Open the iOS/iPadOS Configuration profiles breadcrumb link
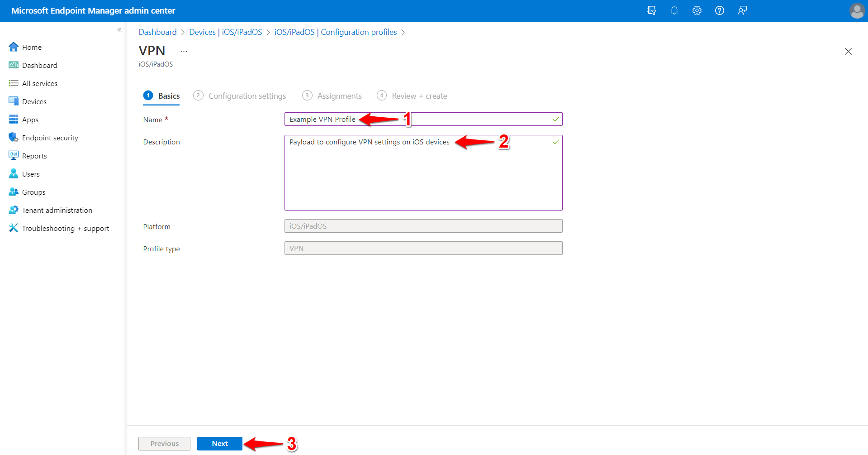The height and width of the screenshot is (455, 868). (x=336, y=32)
